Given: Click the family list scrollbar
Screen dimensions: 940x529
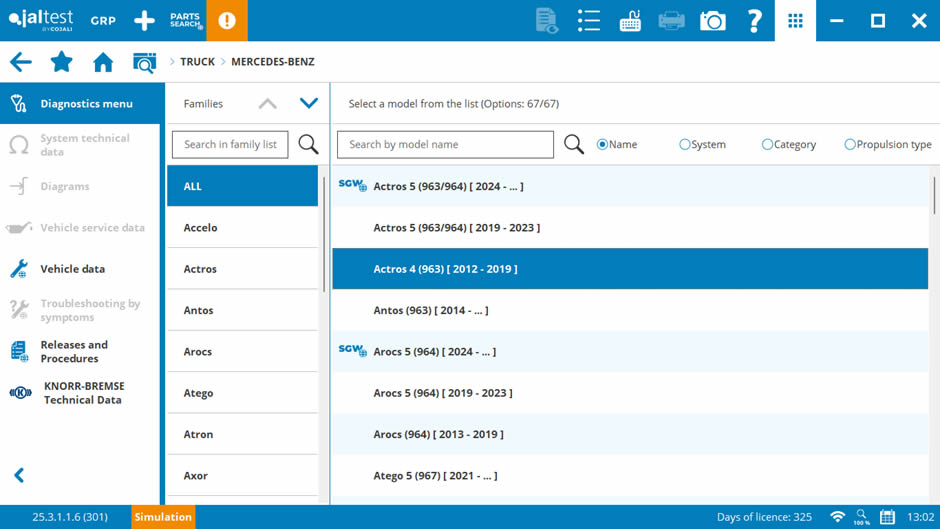Looking at the screenshot, I should 324,235.
